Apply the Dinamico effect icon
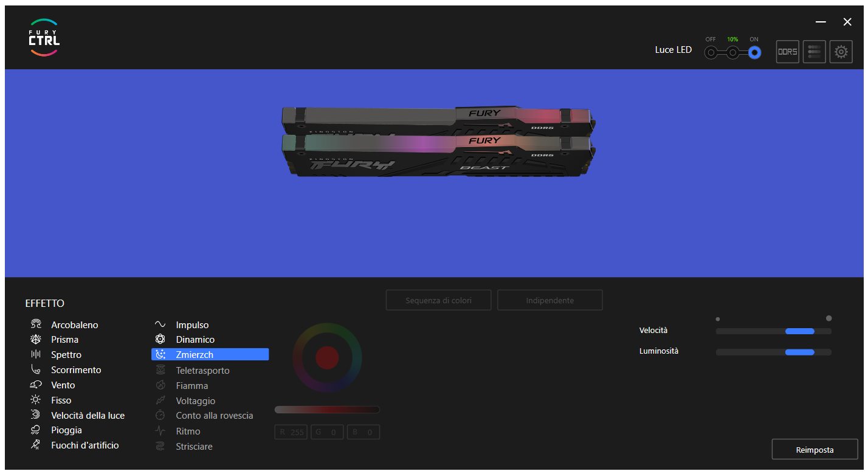868x474 pixels. pos(160,339)
